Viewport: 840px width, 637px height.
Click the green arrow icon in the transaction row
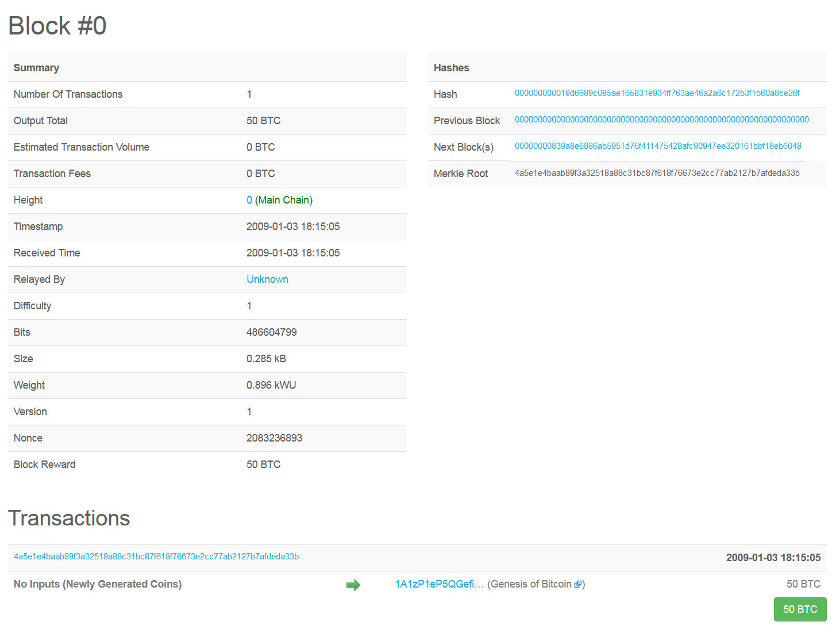(x=353, y=585)
